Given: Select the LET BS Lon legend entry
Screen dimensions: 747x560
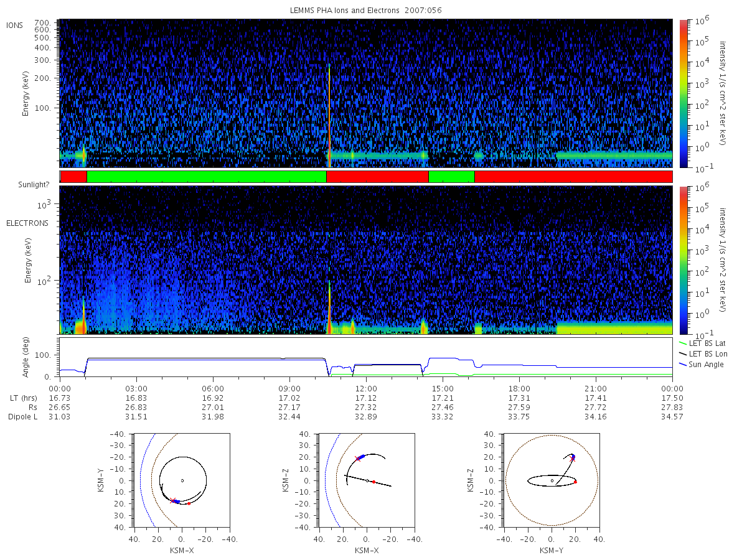Looking at the screenshot, I should coord(703,353).
